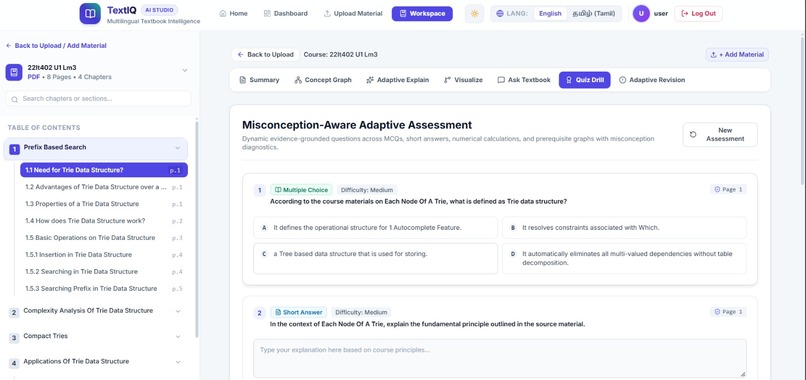The image size is (806, 380).
Task: Select 1.1 Need for Trie Data Structure
Action: click(104, 170)
